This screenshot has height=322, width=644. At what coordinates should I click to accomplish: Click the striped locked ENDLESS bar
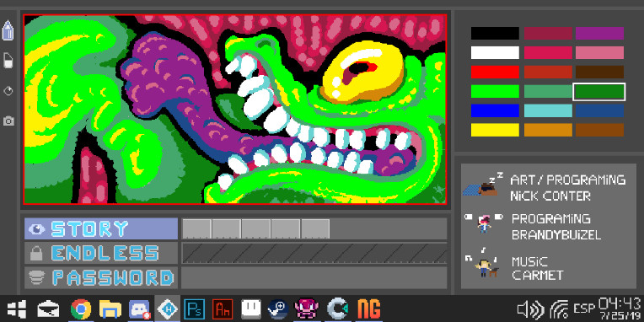314,253
